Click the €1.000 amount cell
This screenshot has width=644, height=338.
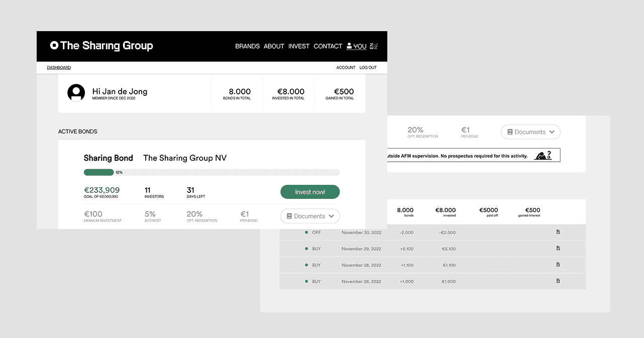coord(449,281)
